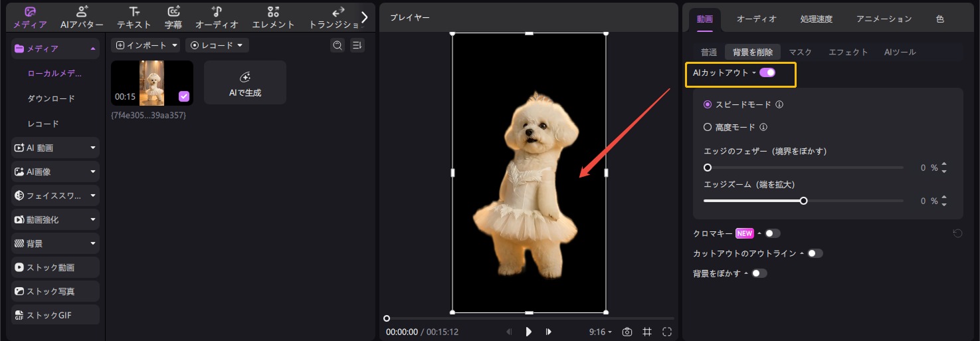Play the video in the player
The height and width of the screenshot is (341, 980).
coord(529,332)
